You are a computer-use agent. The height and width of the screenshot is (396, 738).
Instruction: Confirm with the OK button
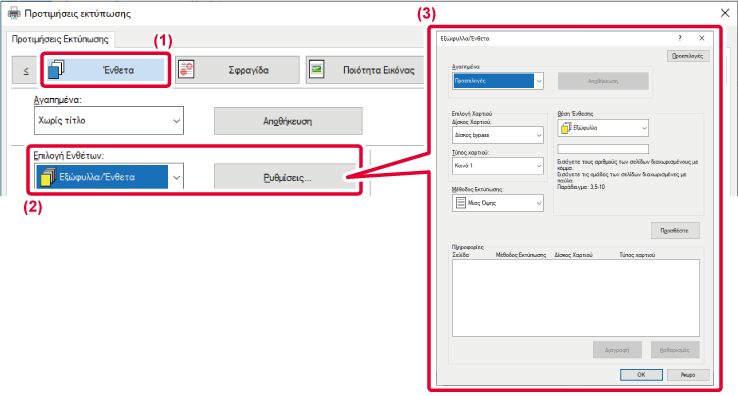tap(641, 375)
